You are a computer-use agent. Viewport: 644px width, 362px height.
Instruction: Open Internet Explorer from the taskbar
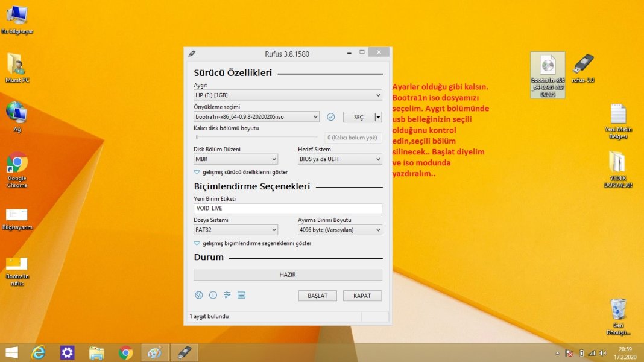39,352
